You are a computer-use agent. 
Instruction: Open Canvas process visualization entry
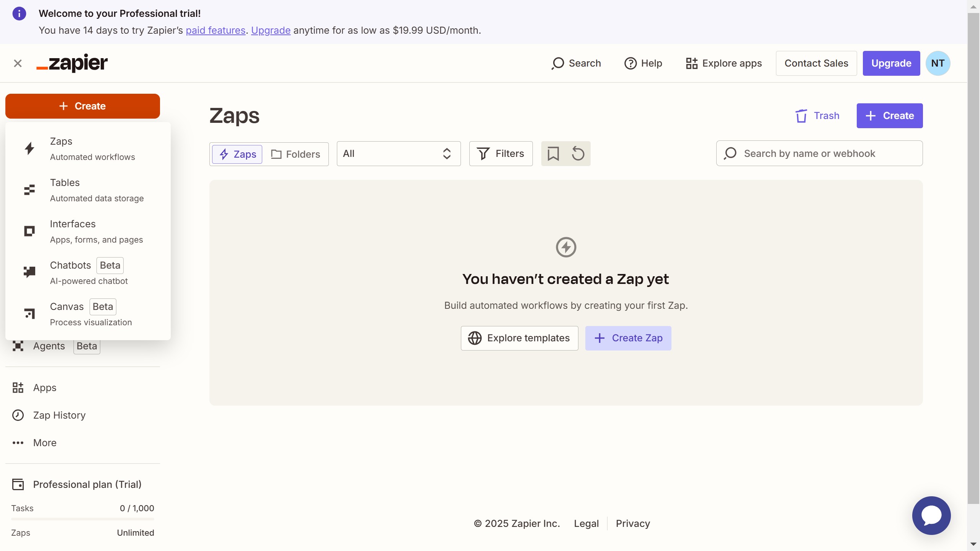click(88, 314)
